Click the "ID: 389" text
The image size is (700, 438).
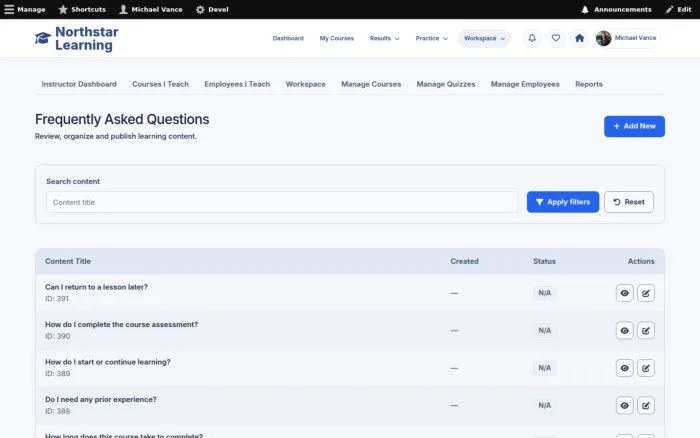(58, 374)
